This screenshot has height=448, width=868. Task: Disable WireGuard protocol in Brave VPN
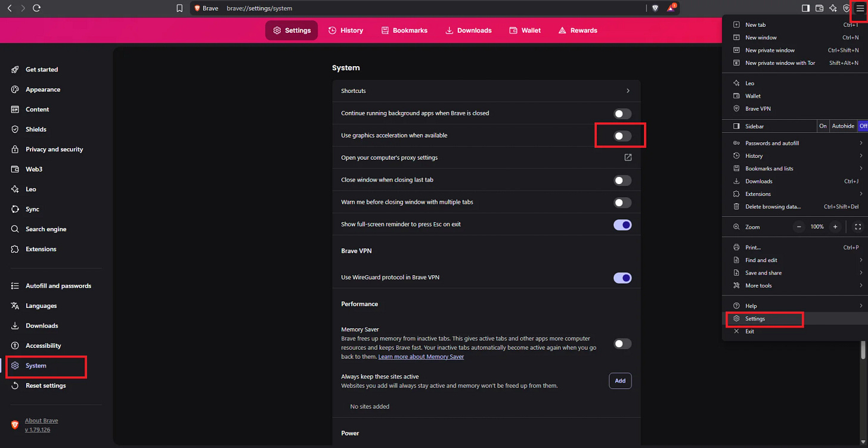tap(622, 278)
